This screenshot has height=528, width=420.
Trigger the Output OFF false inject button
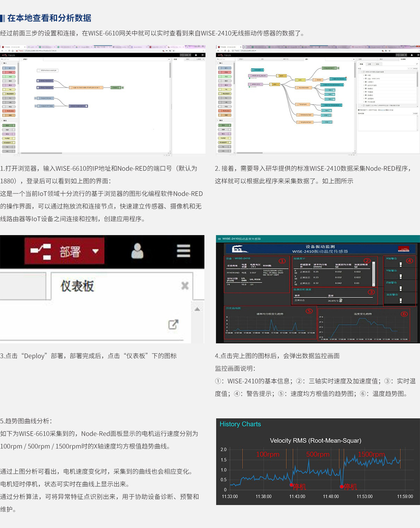point(35,106)
